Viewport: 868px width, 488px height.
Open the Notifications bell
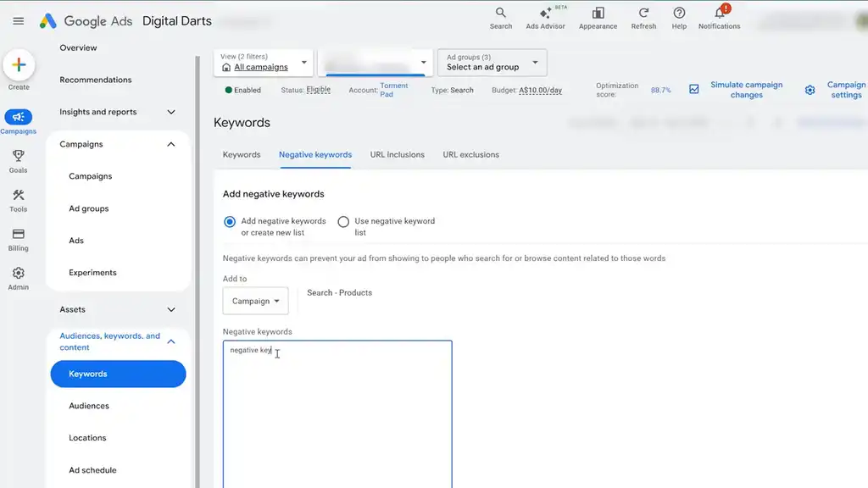click(x=719, y=13)
